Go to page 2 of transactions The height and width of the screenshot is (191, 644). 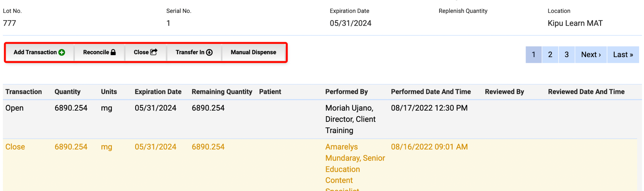550,55
